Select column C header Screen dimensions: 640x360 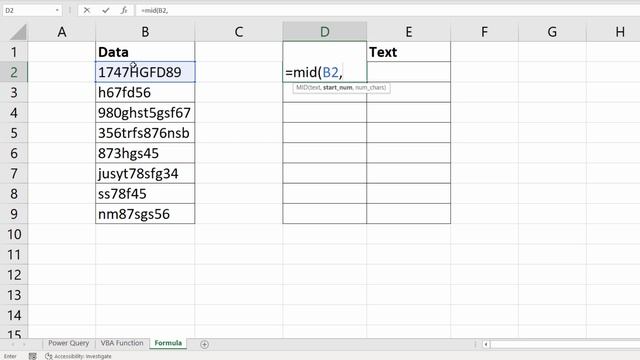point(239,32)
